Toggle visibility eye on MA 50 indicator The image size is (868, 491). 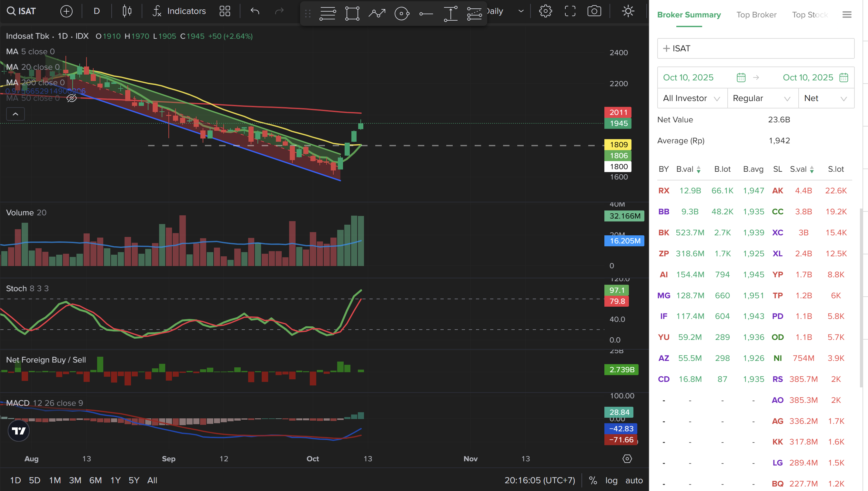[x=71, y=98]
